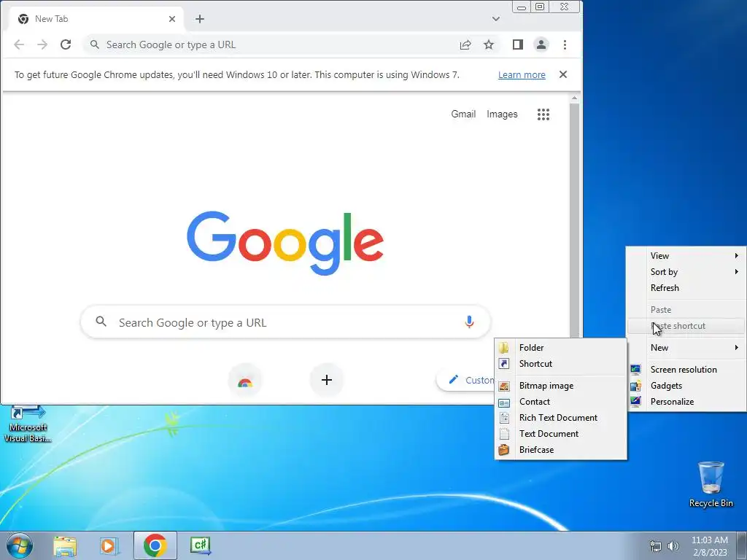Create a new Rich Text Document
Screen dimensions: 747x560
(561, 418)
